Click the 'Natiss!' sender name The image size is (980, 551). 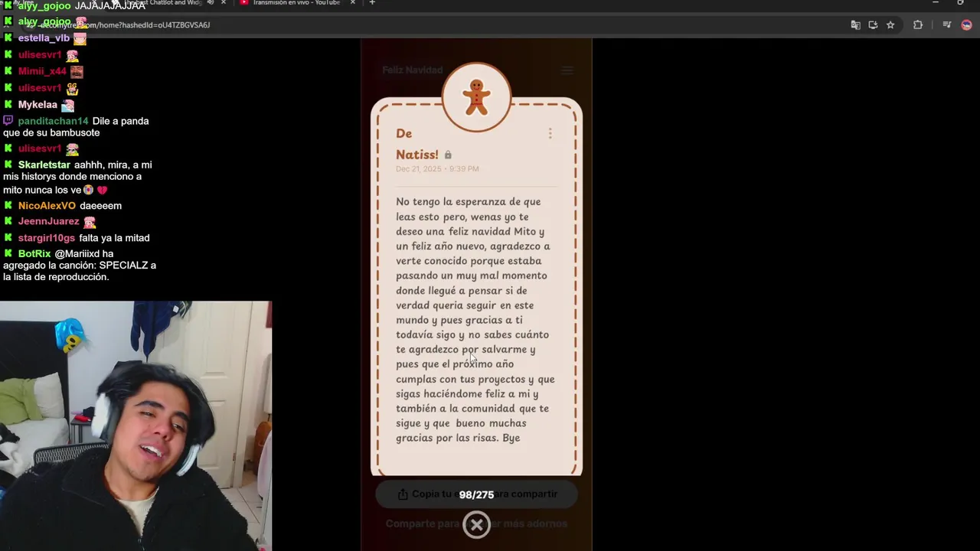[417, 155]
